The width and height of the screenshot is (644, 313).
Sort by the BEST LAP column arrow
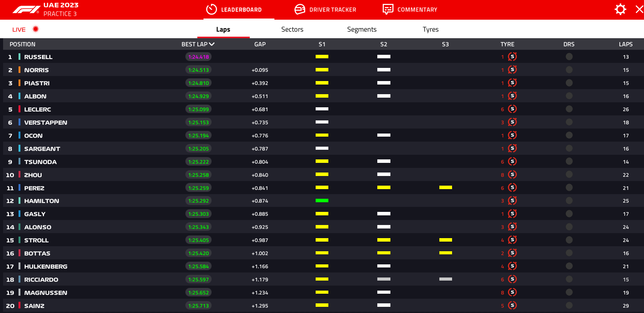(212, 44)
